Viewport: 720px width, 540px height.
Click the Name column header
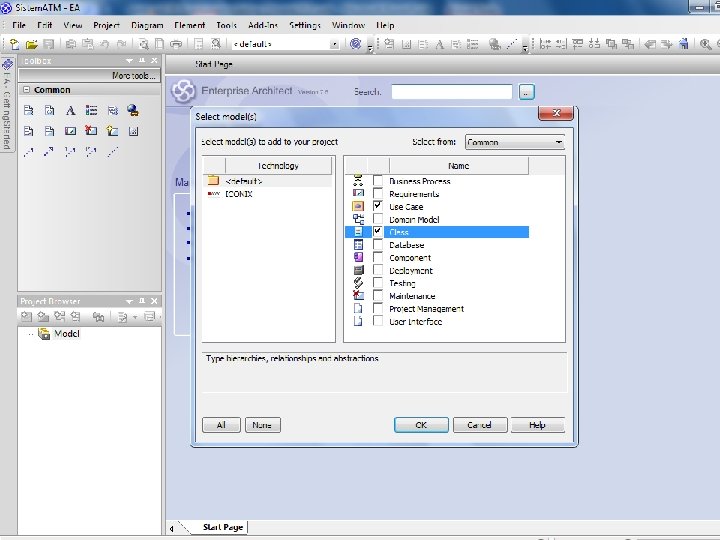[459, 166]
